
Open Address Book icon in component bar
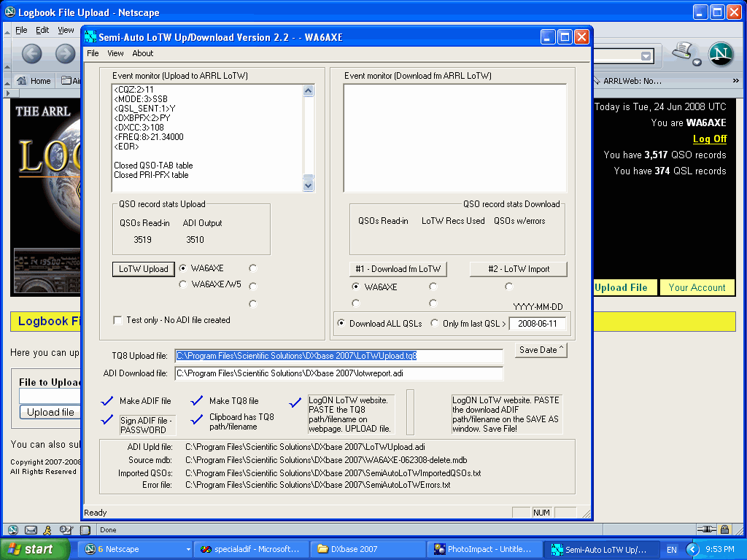[x=85, y=529]
